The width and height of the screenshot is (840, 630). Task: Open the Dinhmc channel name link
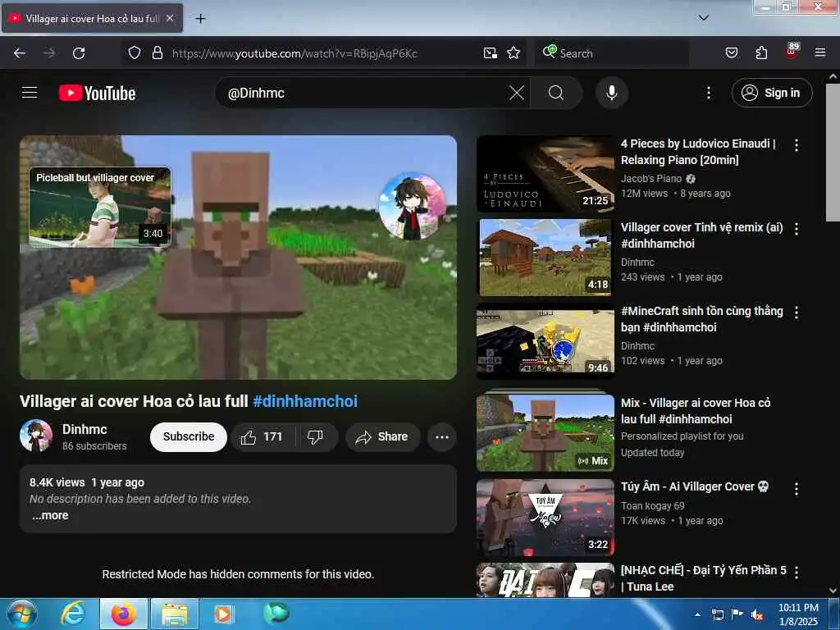pos(84,429)
